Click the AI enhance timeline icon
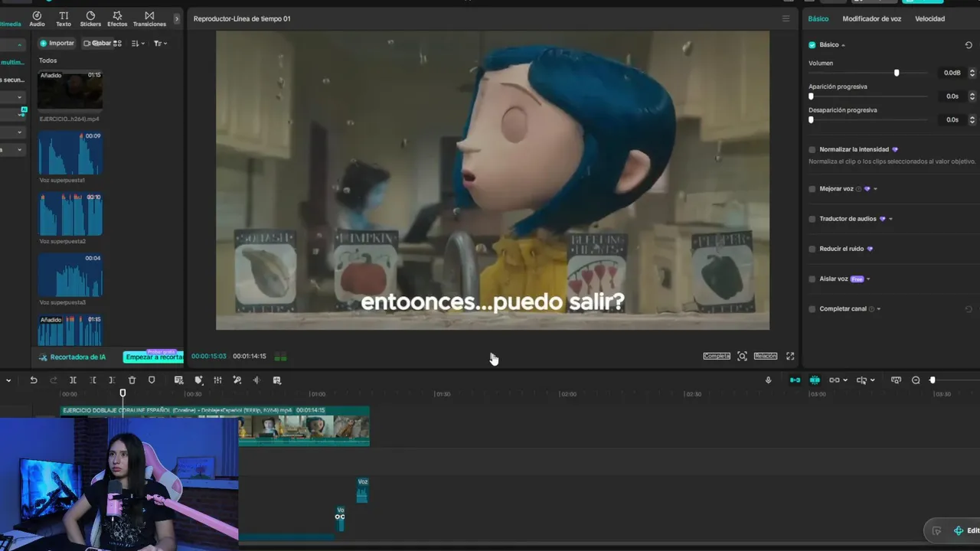This screenshot has height=551, width=980. 198,380
